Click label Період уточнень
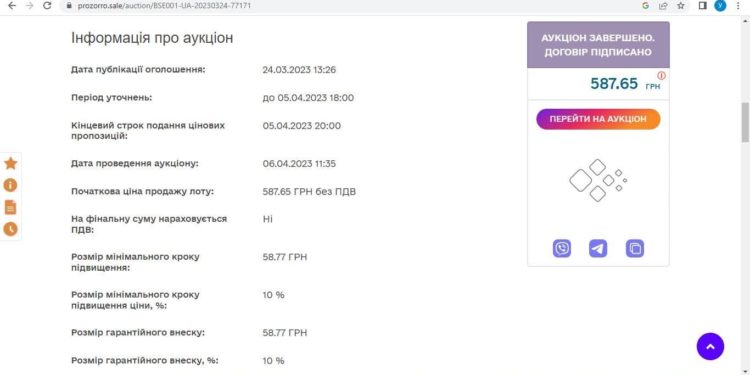The image size is (750, 375). (x=111, y=98)
